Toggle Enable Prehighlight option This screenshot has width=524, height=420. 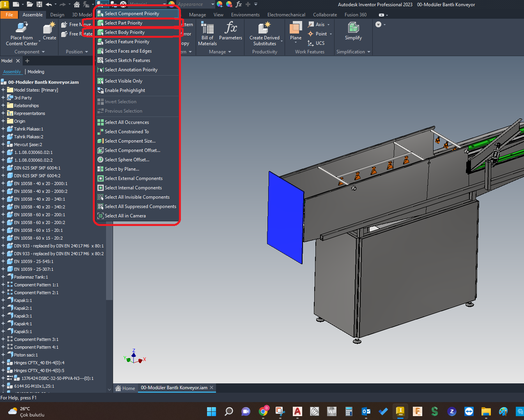pos(125,90)
